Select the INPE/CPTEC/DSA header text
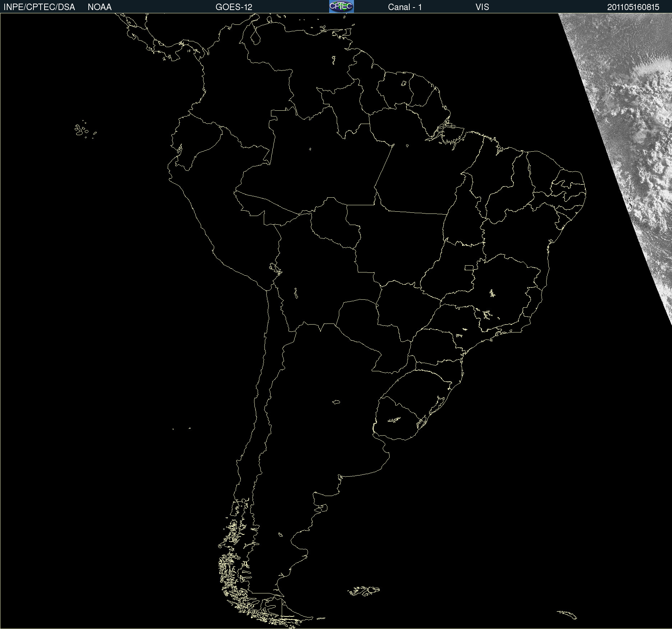This screenshot has height=629, width=672. coord(39,7)
